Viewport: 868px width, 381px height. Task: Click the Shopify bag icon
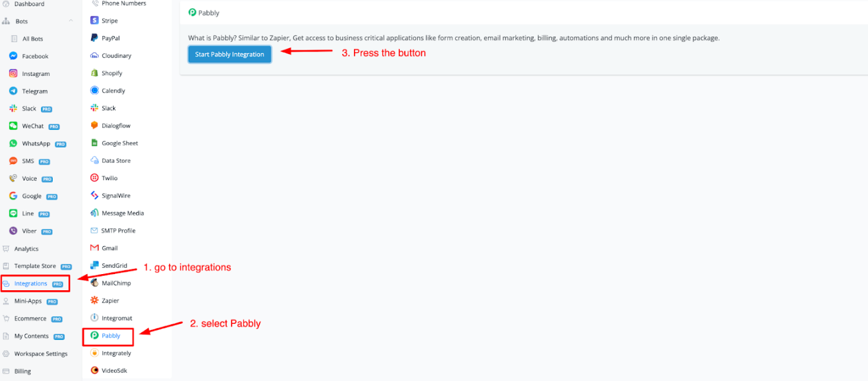94,73
